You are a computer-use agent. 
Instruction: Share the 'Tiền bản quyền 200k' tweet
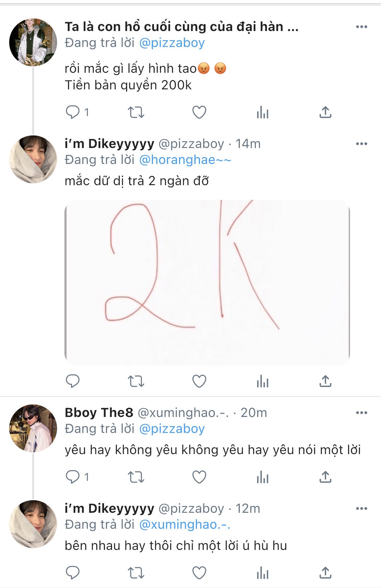pos(325,112)
